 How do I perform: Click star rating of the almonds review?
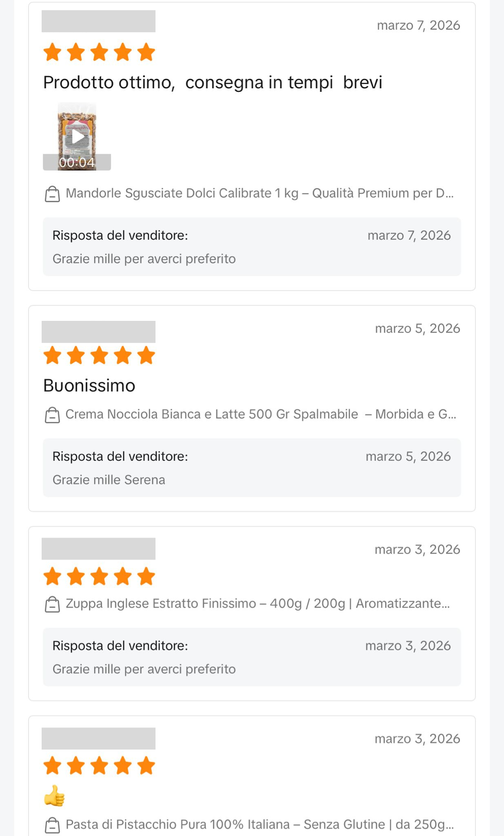click(x=99, y=52)
